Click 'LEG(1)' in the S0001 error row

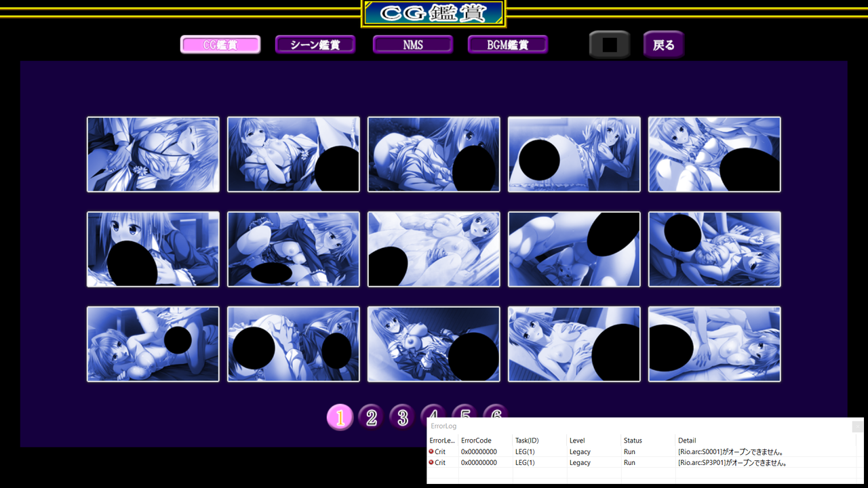click(x=525, y=451)
